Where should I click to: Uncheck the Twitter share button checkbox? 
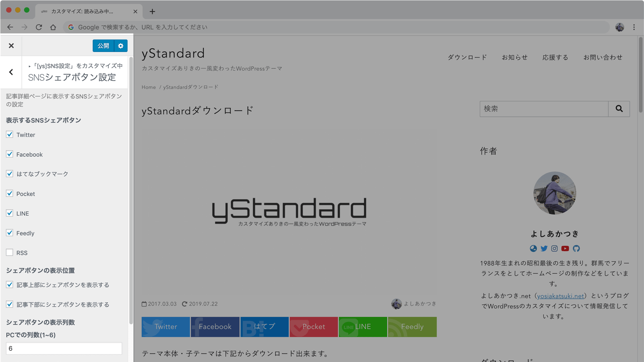10,134
